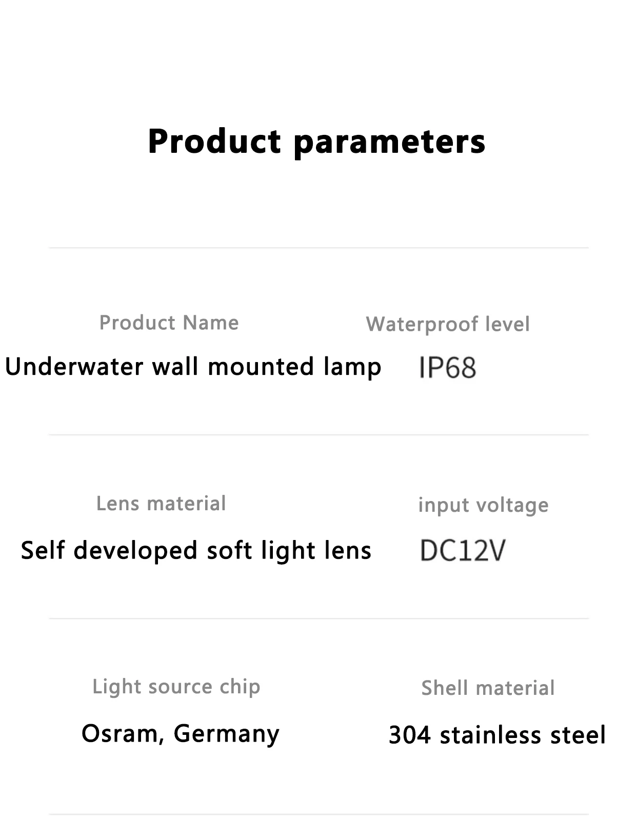The width and height of the screenshot is (636, 840).
Task: Select the "Light source chip" label
Action: pos(176,687)
